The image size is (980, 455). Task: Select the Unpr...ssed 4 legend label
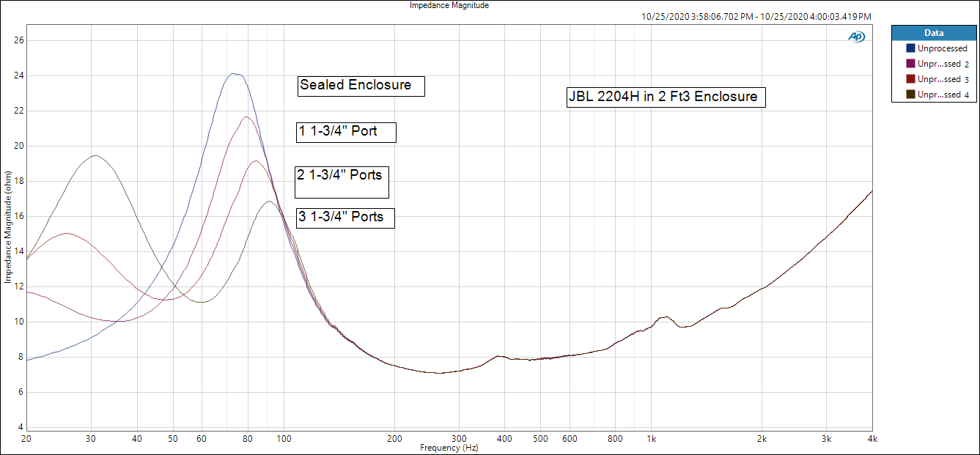coord(943,95)
